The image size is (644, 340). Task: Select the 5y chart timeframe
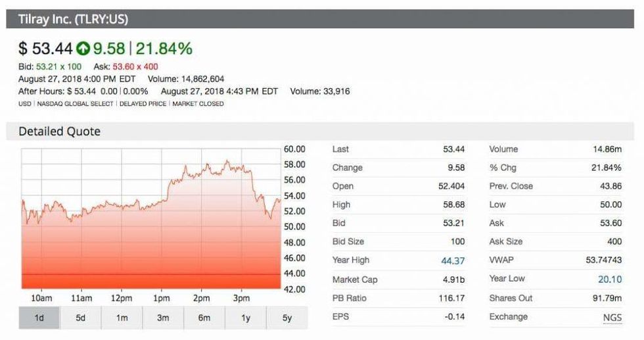pyautogui.click(x=287, y=318)
